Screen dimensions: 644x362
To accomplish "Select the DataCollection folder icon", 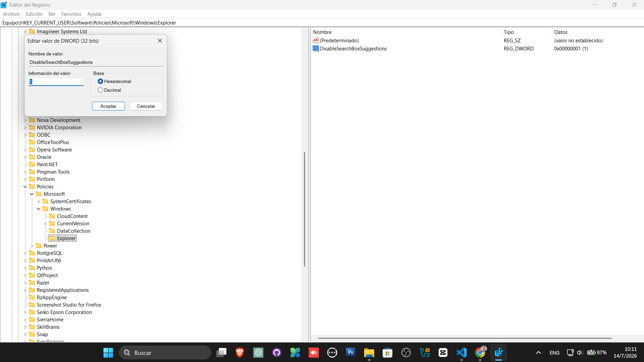I will pos(52,231).
